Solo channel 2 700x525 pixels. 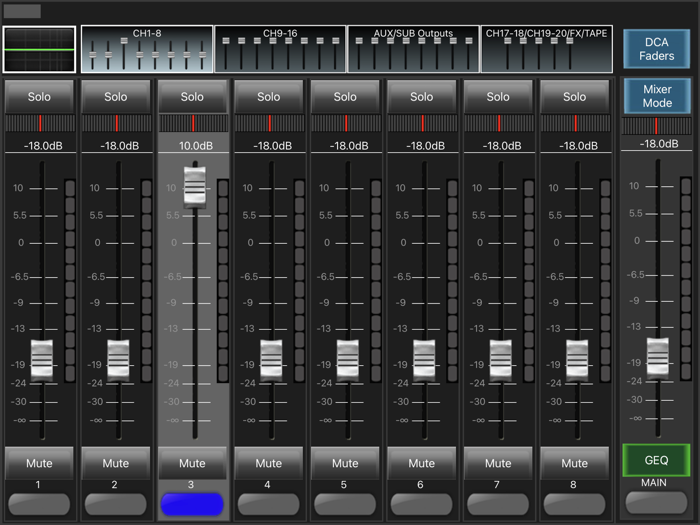click(116, 96)
